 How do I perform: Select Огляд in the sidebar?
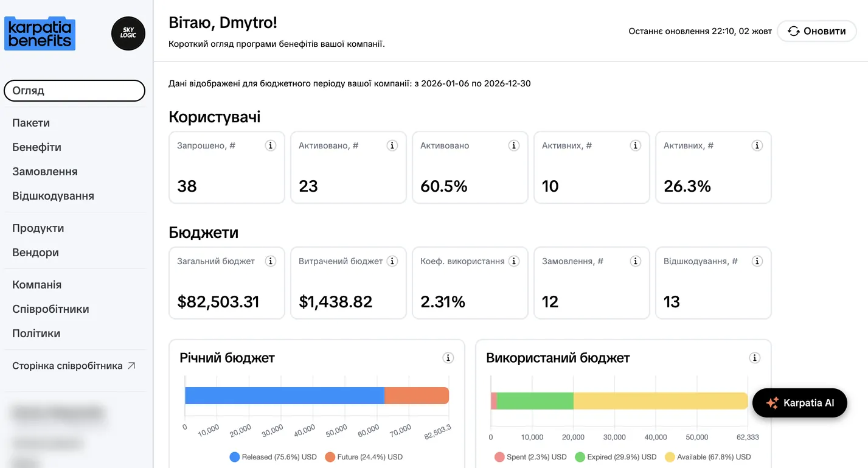click(x=75, y=91)
